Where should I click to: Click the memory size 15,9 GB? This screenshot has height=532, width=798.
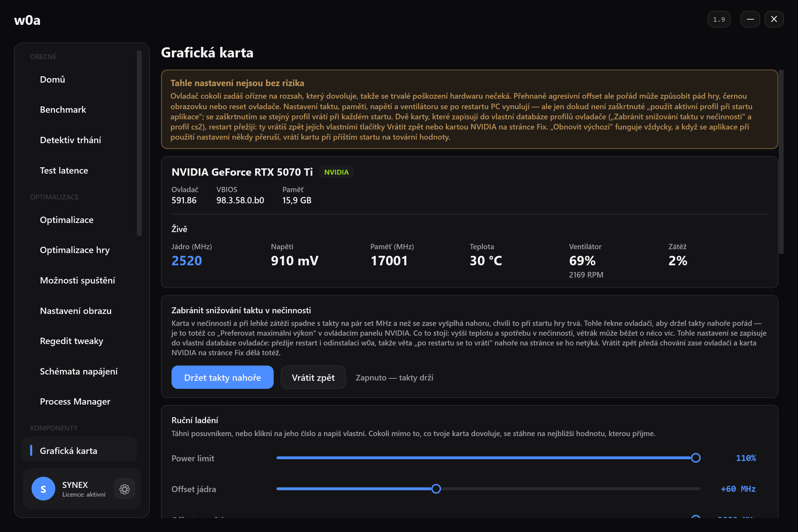click(297, 200)
